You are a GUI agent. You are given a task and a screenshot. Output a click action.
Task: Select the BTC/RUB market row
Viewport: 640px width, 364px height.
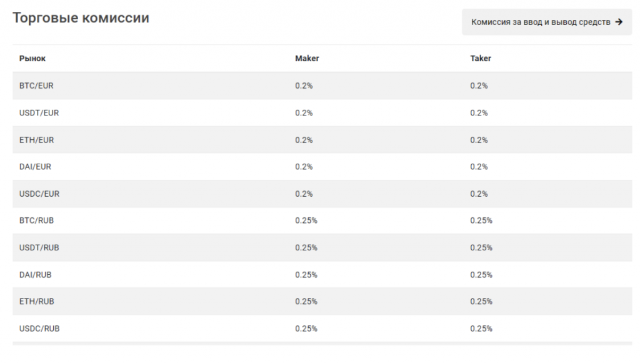[36, 220]
